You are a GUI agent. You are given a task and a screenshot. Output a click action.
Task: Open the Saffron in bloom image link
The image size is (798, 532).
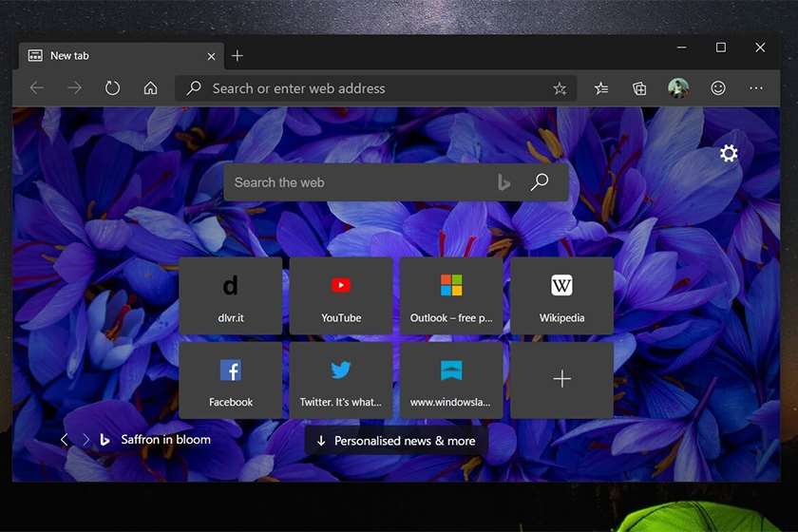(165, 440)
